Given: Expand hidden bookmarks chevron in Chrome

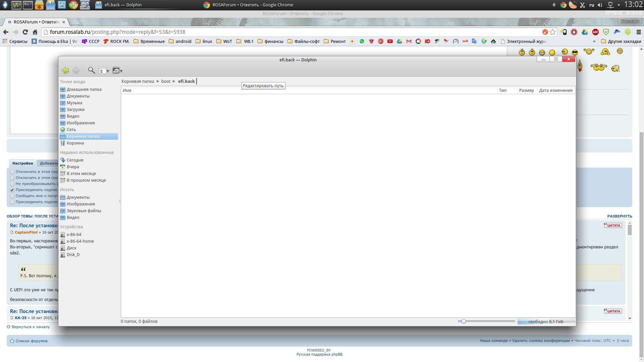Looking at the screenshot, I should pos(594,42).
